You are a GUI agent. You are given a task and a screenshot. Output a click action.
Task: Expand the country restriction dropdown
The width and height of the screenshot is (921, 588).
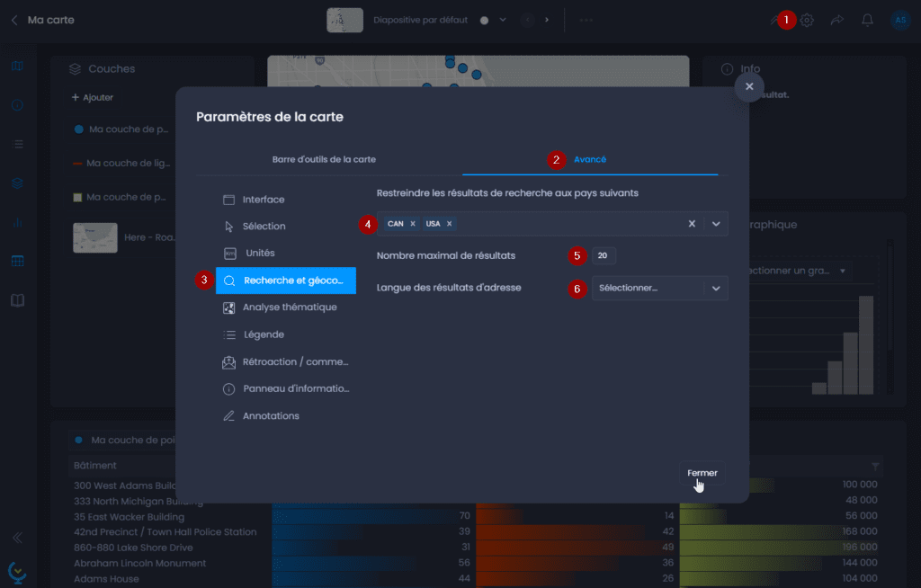coord(716,224)
